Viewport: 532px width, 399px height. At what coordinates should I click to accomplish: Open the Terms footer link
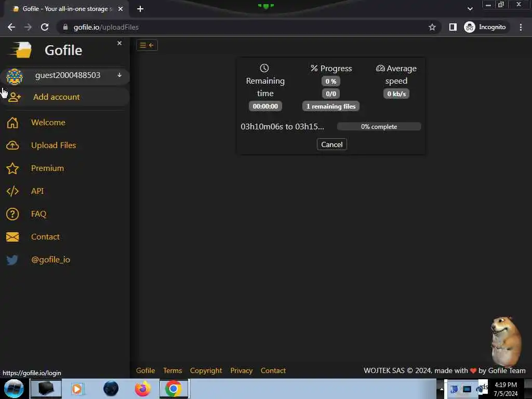[x=172, y=370]
